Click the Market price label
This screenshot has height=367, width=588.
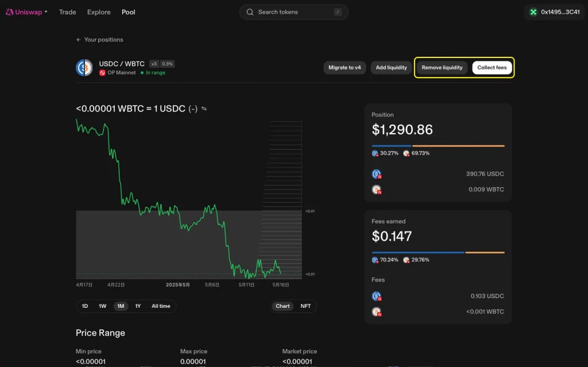tap(300, 351)
